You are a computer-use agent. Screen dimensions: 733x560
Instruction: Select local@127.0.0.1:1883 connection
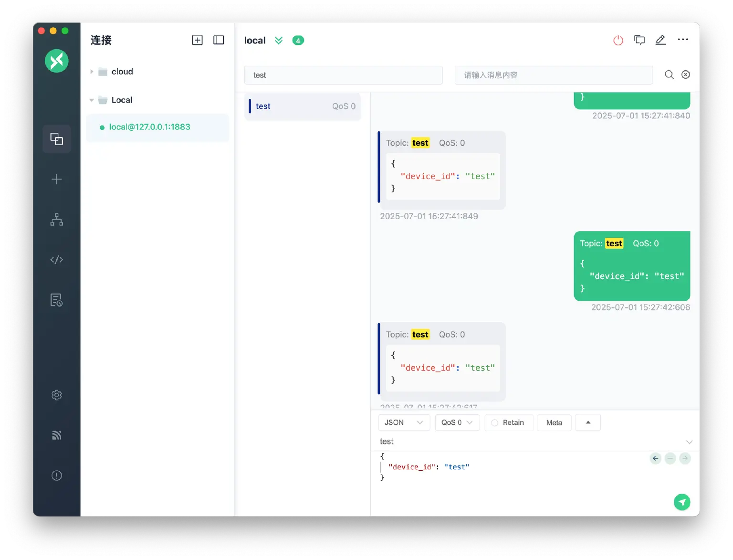point(149,127)
